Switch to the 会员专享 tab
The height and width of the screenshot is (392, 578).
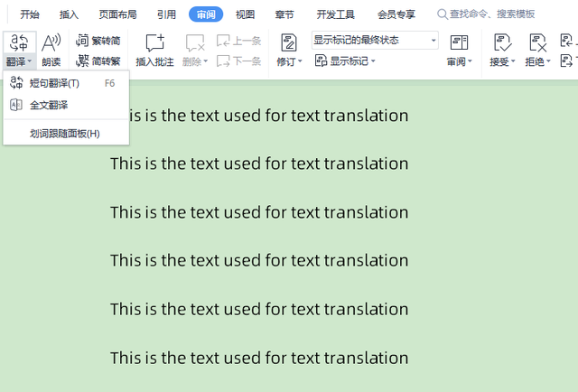coord(396,14)
